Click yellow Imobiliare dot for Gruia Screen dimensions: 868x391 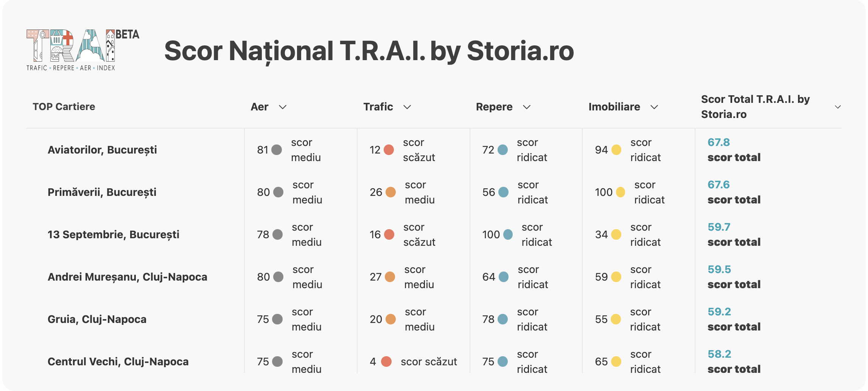pyautogui.click(x=616, y=319)
